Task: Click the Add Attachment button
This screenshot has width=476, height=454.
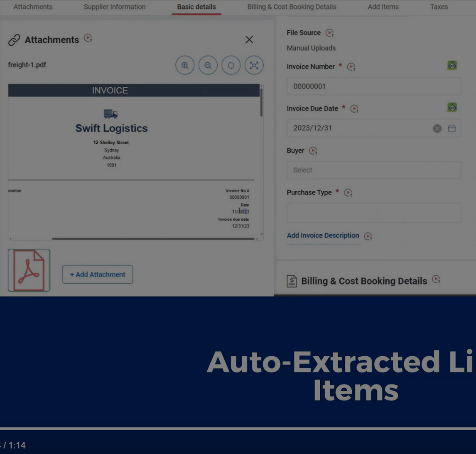Action: tap(98, 274)
